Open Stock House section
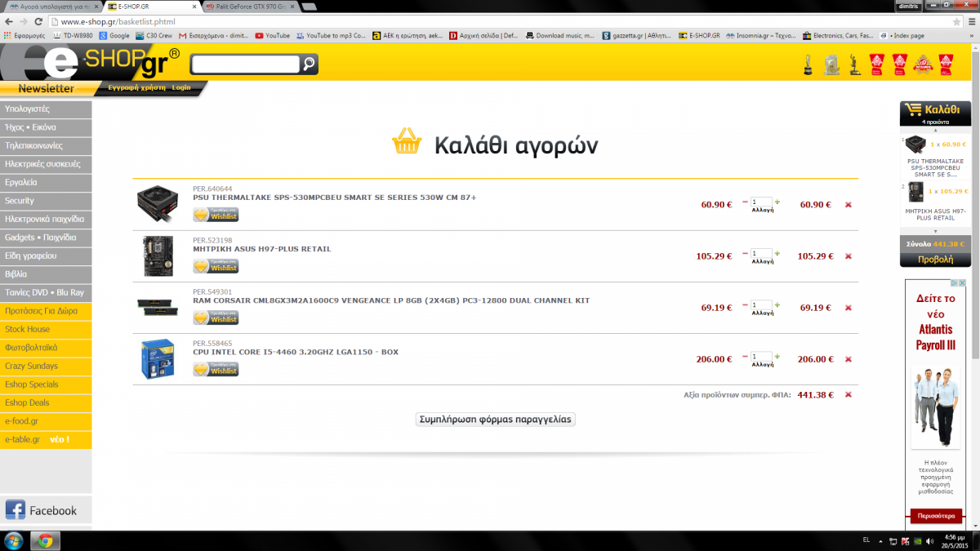The image size is (980, 551). [x=46, y=329]
